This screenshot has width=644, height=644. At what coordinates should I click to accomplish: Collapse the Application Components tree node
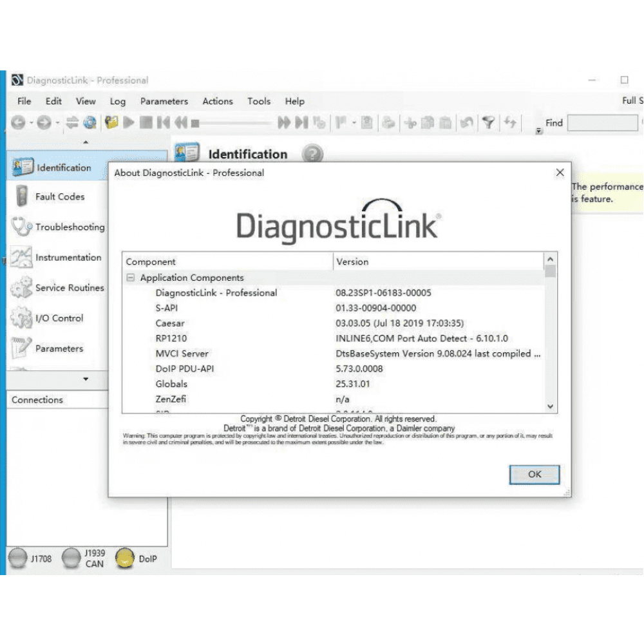point(132,278)
